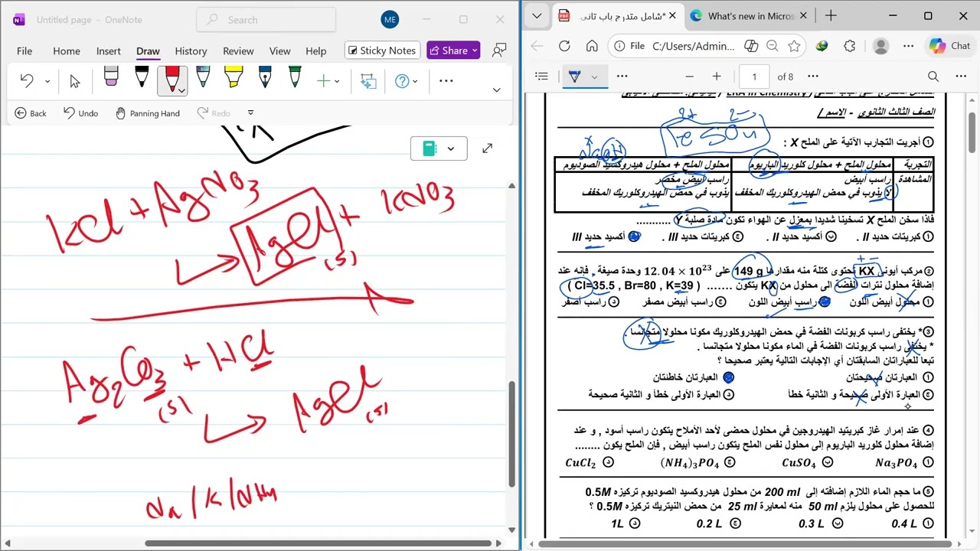This screenshot has height=551, width=980.
Task: Open the ME account circle in OneNote
Action: [x=390, y=20]
